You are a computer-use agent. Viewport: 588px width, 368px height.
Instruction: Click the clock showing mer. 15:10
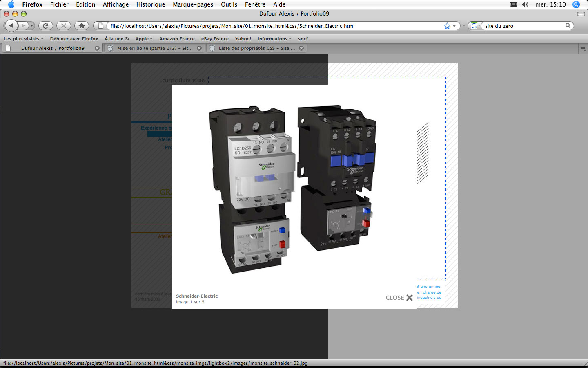point(550,4)
